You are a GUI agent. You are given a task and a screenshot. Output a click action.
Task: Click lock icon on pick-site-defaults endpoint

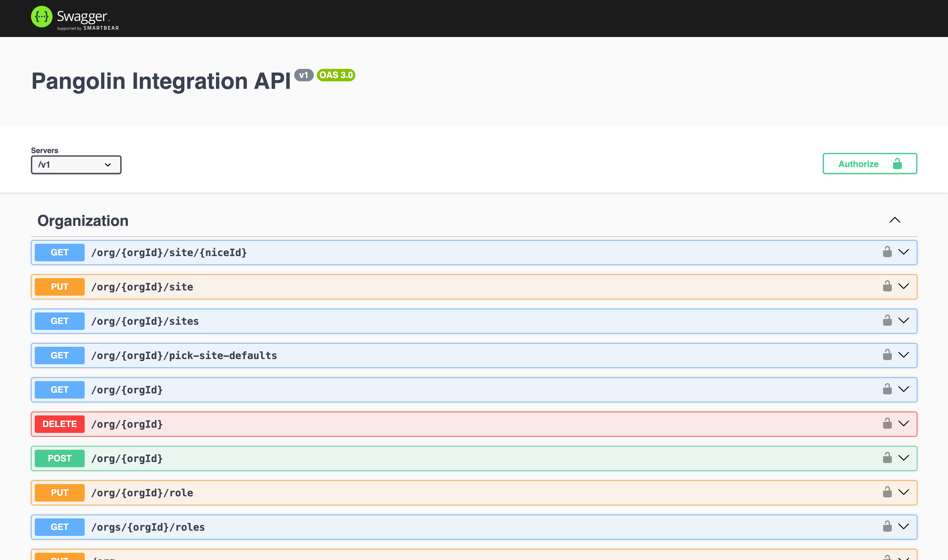click(887, 355)
